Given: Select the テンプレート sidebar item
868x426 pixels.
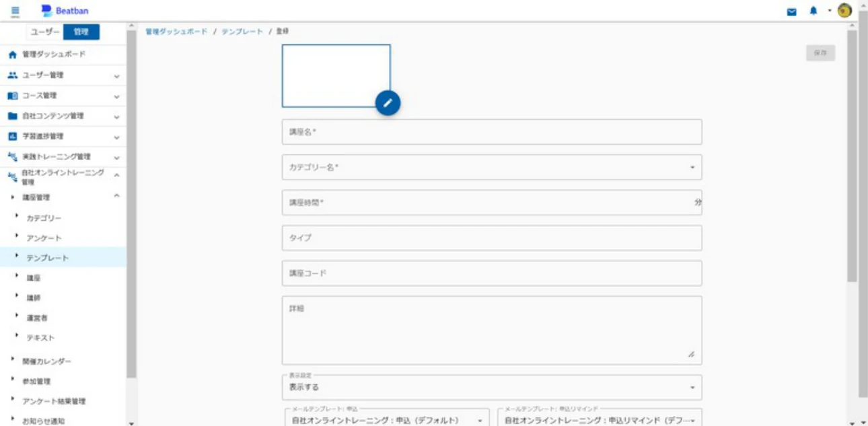Looking at the screenshot, I should tap(63, 258).
